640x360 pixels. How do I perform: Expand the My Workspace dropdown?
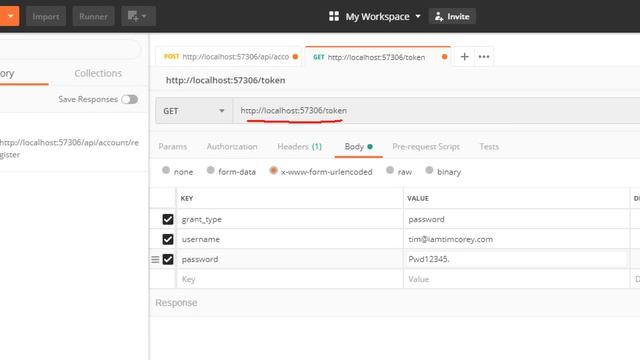(383, 16)
